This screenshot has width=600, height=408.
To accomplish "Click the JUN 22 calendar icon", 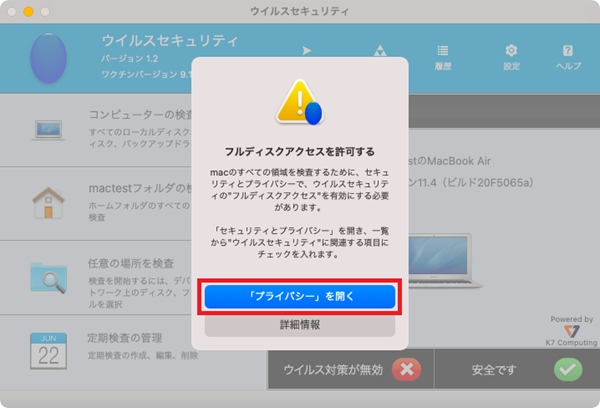I will tap(49, 351).
